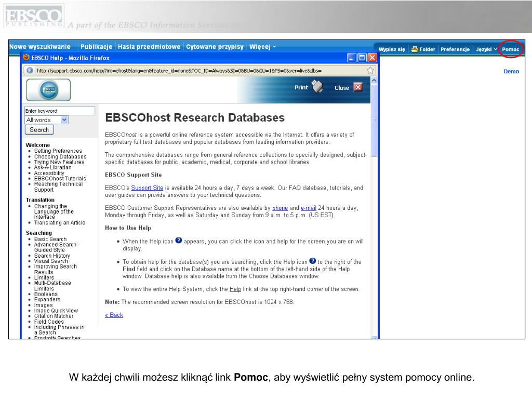
Task: Click the Help question mark icon in first bullet
Action: coord(179,241)
